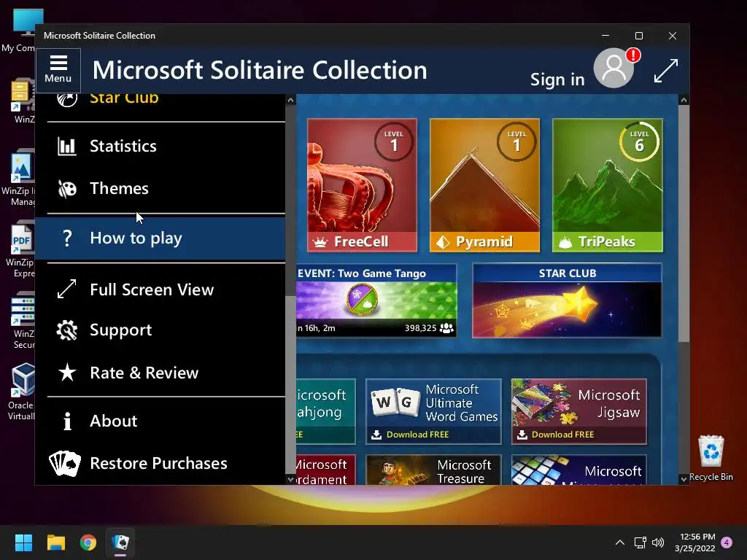The image size is (747, 560).
Task: Open the STAR CLUB banner
Action: 567,300
